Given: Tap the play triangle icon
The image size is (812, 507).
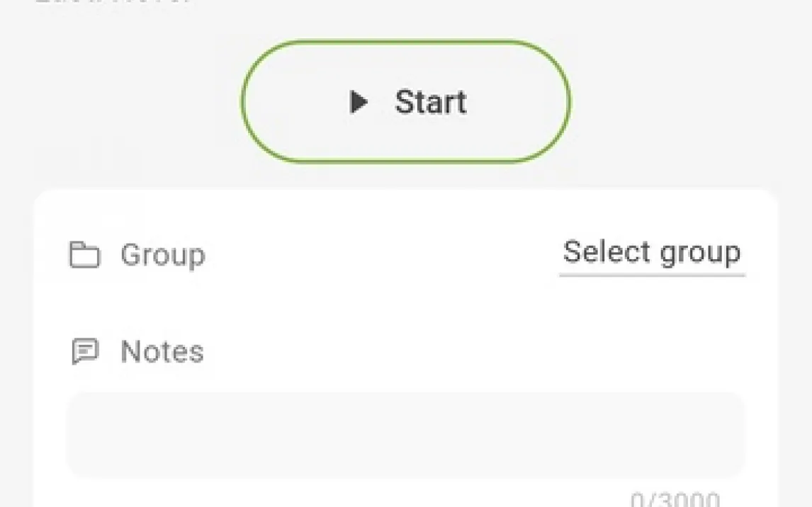Looking at the screenshot, I should (x=359, y=101).
